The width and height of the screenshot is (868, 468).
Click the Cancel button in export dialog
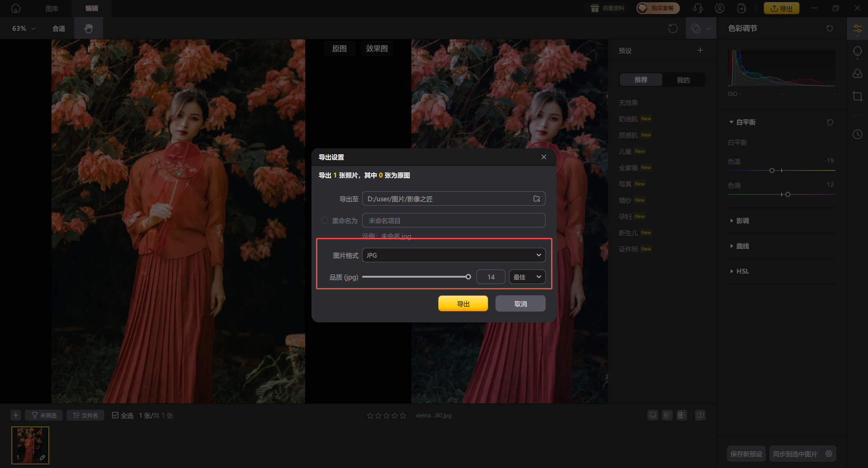pos(520,304)
